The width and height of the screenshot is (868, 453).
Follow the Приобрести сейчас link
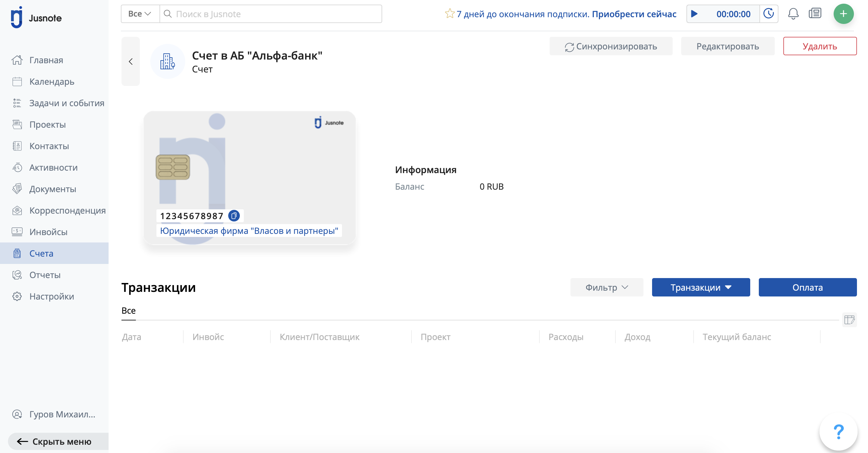click(x=634, y=14)
